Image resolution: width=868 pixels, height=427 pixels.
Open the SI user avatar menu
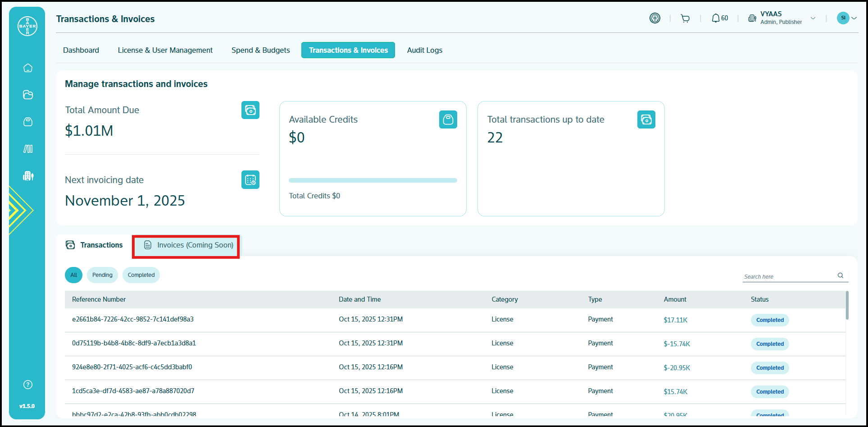[x=846, y=18]
